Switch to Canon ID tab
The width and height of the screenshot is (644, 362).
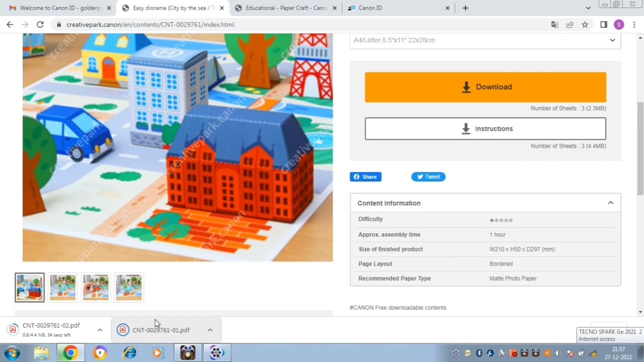coord(397,8)
